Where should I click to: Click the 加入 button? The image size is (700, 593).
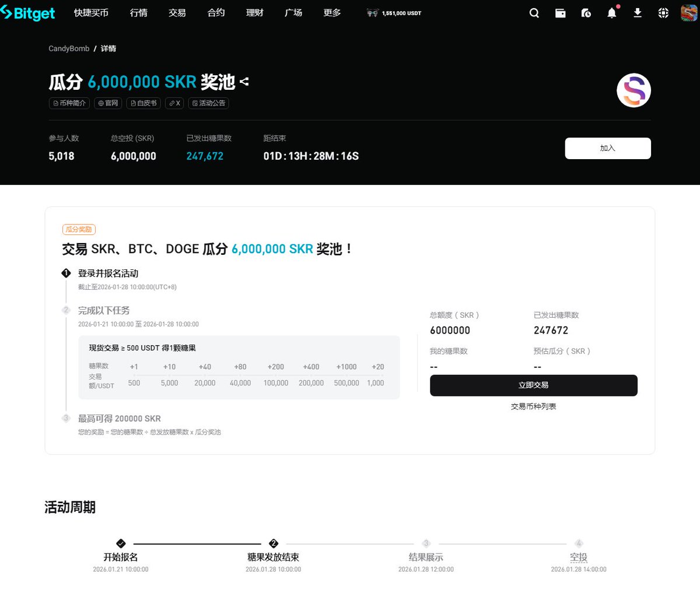click(x=608, y=148)
